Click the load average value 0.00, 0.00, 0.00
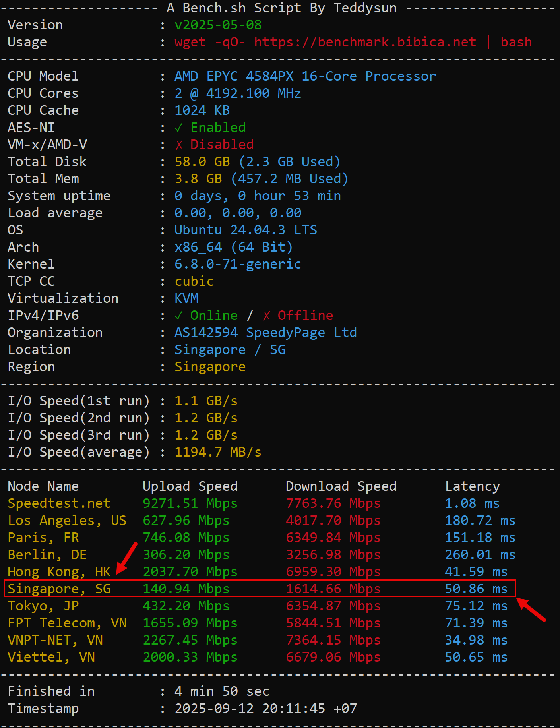560x728 pixels. click(238, 213)
